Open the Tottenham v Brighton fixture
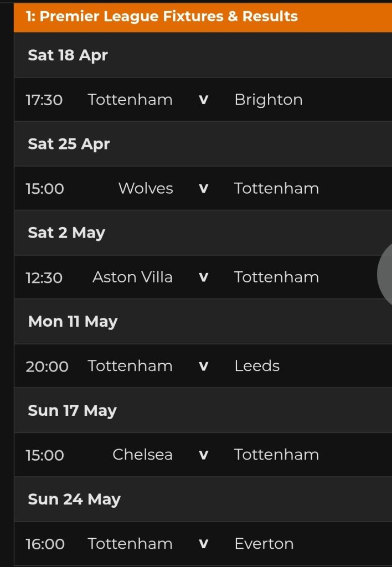 pos(203,100)
